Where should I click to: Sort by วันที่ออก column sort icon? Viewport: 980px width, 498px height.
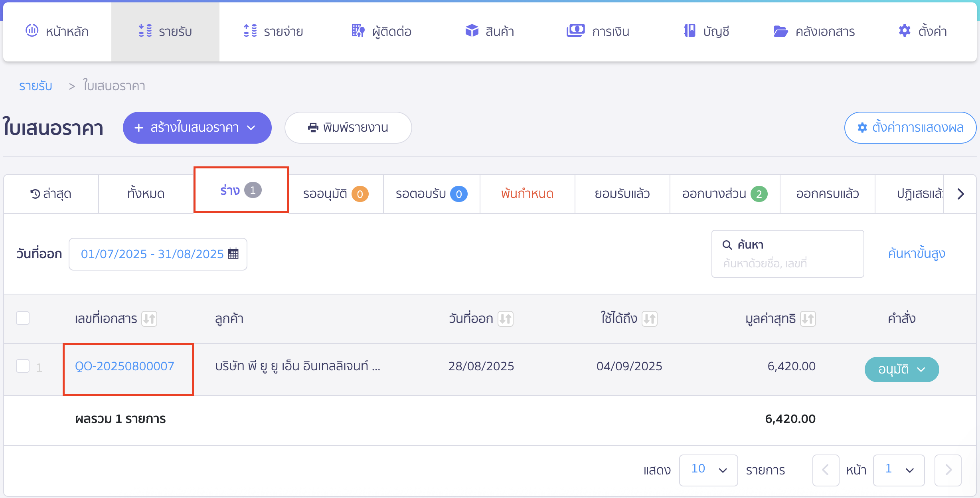506,319
